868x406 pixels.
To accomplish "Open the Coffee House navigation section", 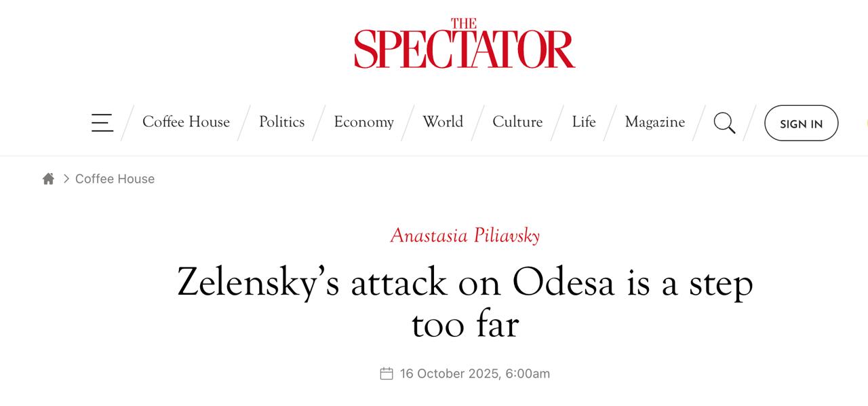I will tap(186, 122).
